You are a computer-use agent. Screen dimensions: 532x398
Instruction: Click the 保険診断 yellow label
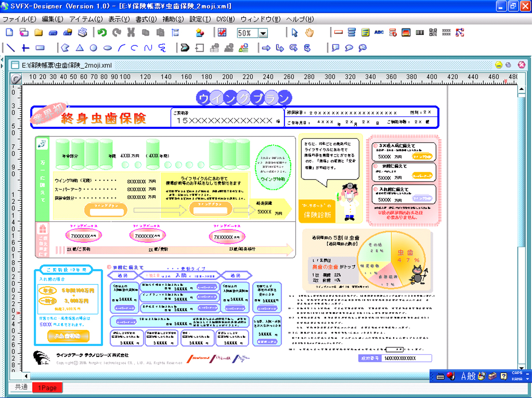[317, 215]
